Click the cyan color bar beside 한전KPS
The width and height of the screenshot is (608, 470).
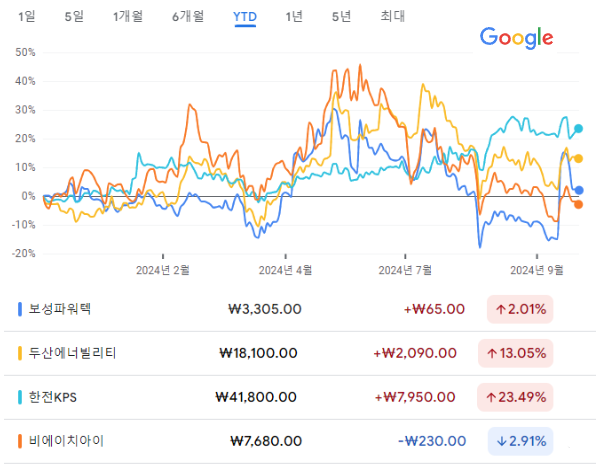(20, 397)
